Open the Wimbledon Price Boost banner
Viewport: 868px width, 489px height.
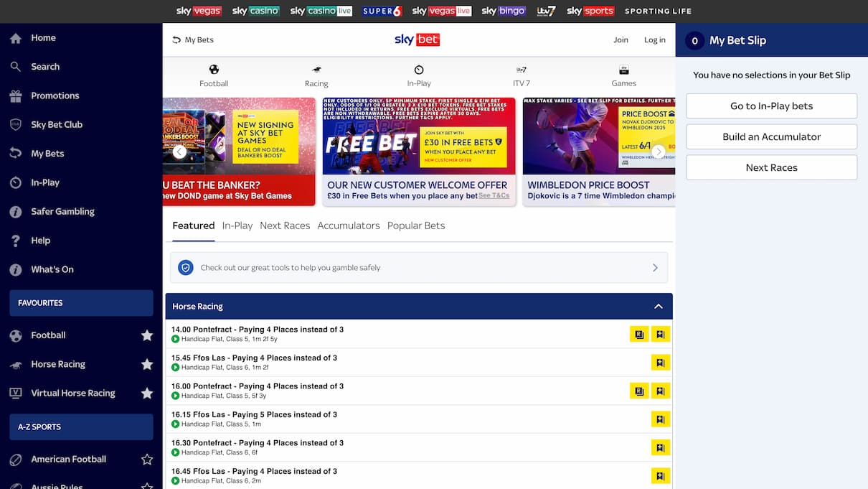(599, 152)
